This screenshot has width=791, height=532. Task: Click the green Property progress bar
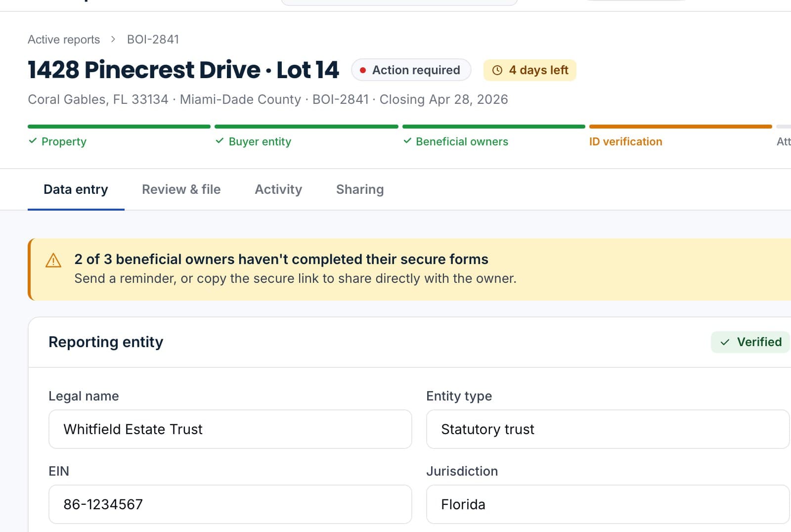pyautogui.click(x=119, y=127)
